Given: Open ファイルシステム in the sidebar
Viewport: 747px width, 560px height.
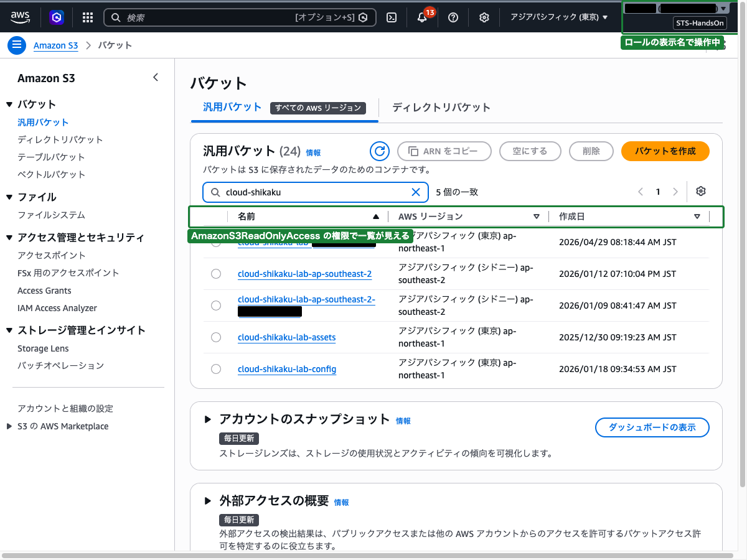Looking at the screenshot, I should coord(51,215).
